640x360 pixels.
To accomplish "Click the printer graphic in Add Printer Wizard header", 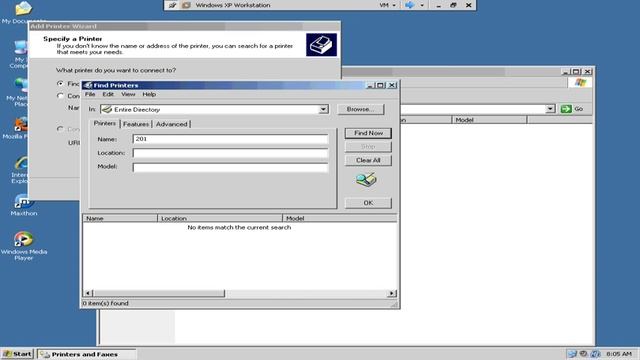I will [x=321, y=44].
